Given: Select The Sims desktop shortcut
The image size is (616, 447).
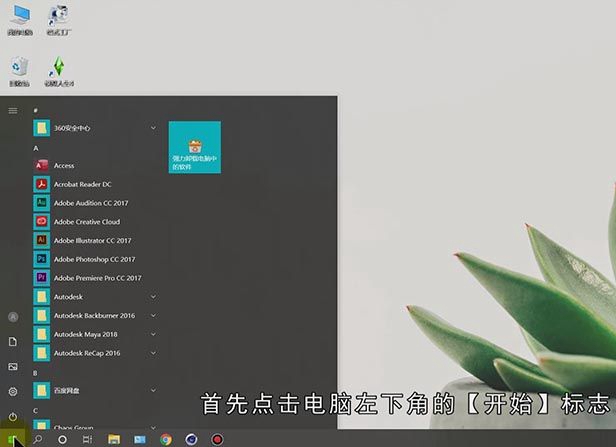Looking at the screenshot, I should [x=59, y=71].
